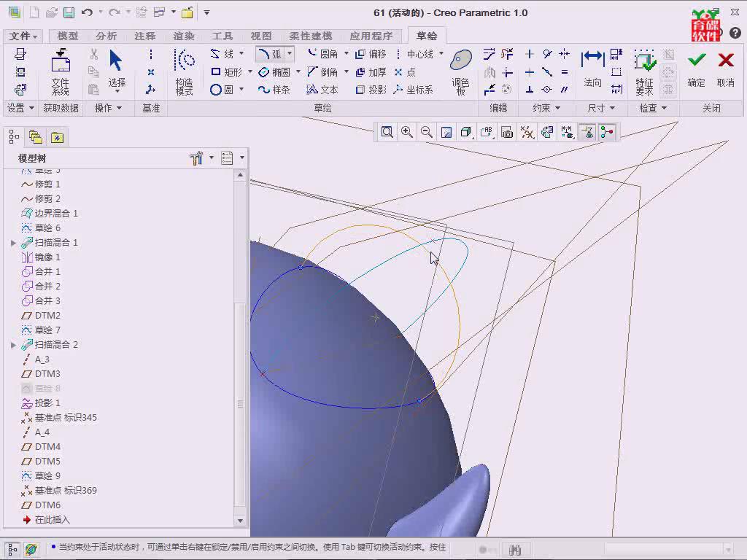Image resolution: width=747 pixels, height=560 pixels.
Task: Expand the 扫描混合 2 tree node
Action: [13, 345]
